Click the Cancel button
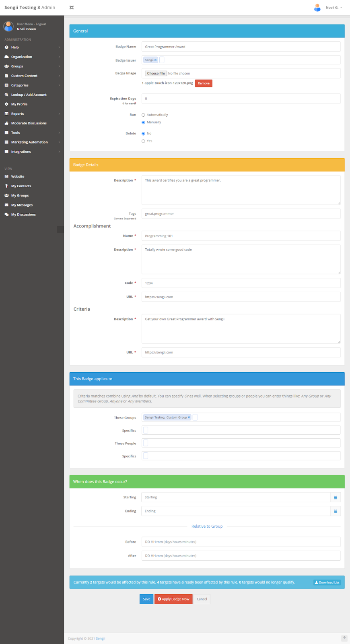Viewport: 350px width, 644px height. (202, 599)
